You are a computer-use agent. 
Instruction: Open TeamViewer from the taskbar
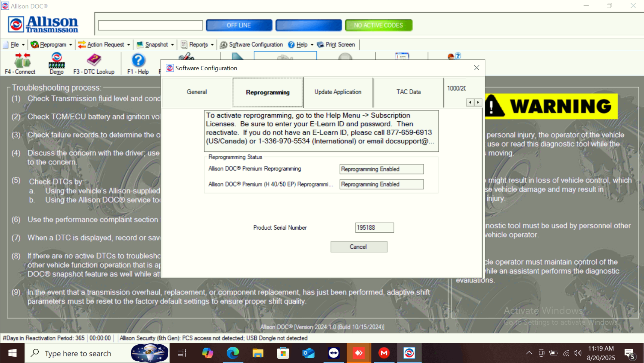click(334, 353)
